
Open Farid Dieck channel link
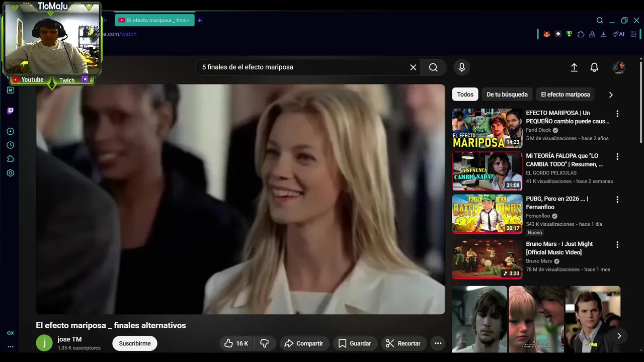[538, 130]
